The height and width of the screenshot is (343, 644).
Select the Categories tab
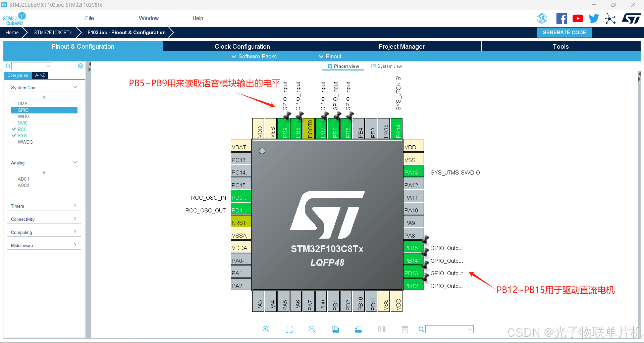pyautogui.click(x=18, y=76)
